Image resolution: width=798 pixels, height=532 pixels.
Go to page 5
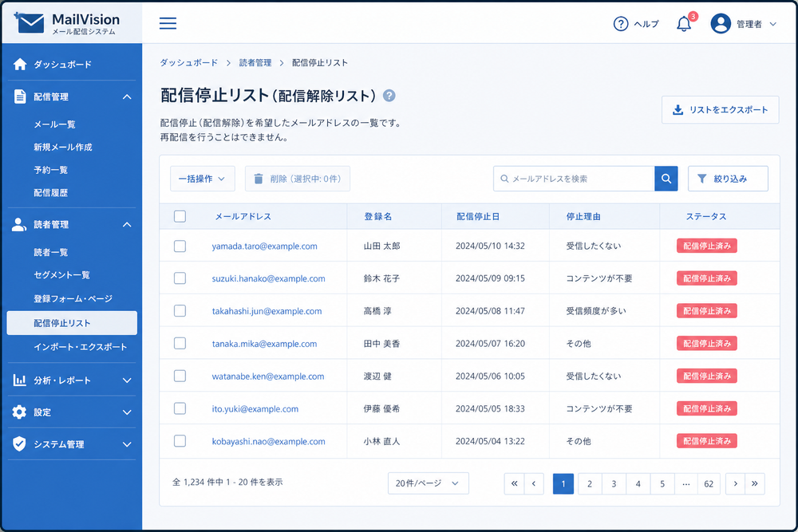tap(662, 483)
